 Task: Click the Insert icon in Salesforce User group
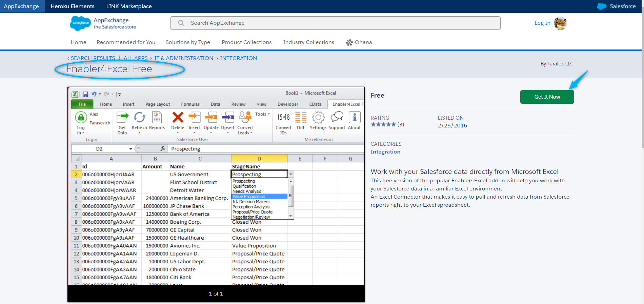point(194,118)
